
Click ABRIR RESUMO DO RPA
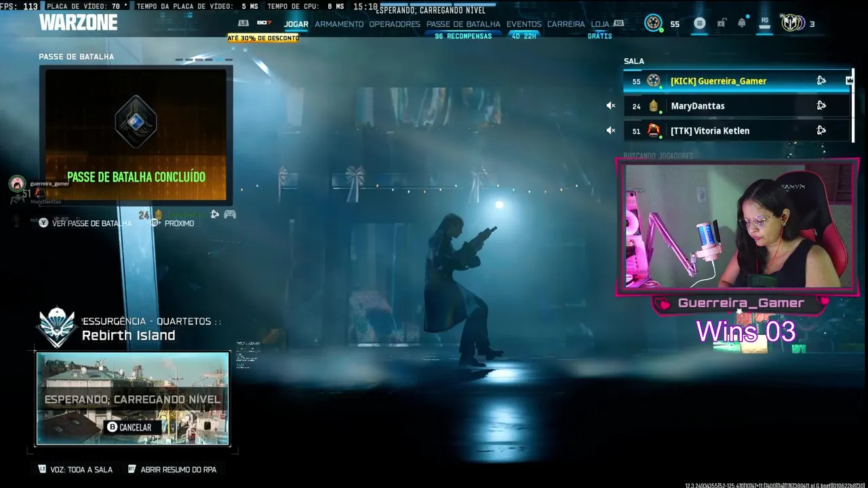click(x=172, y=469)
